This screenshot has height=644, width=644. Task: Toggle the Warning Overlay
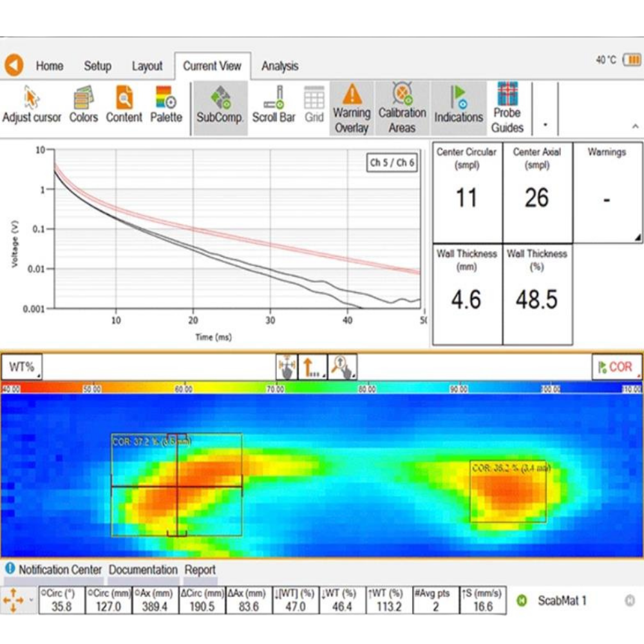(351, 108)
